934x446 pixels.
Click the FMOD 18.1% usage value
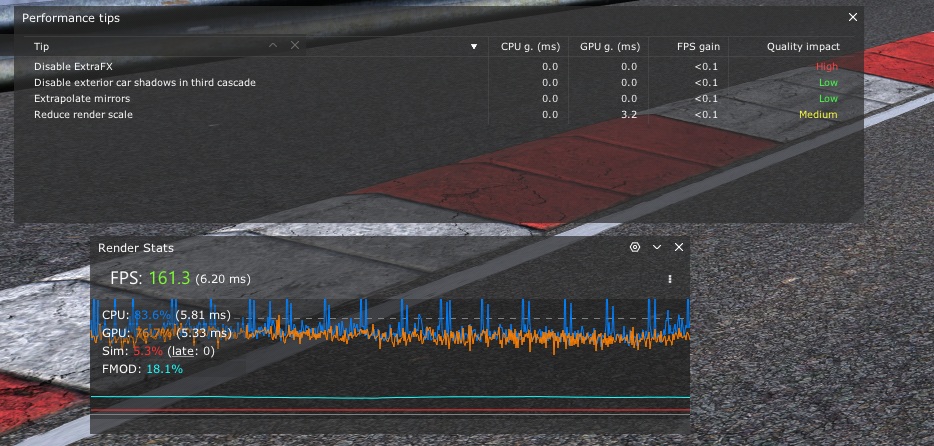coord(165,369)
